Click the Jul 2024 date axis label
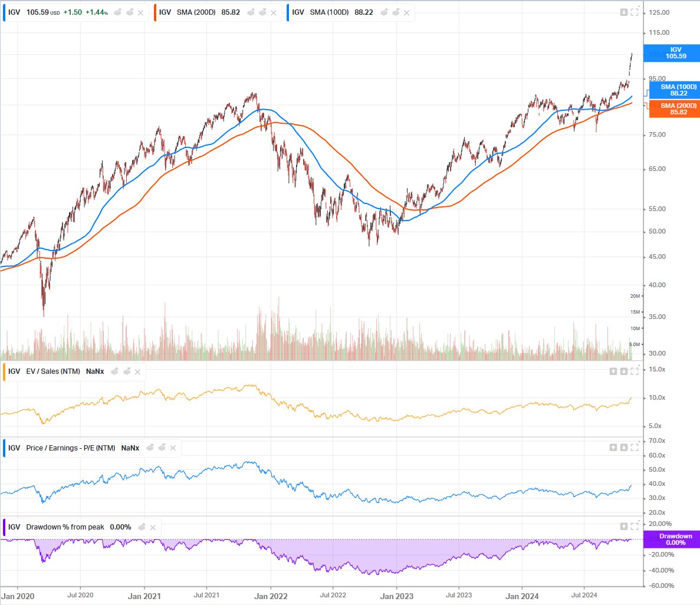 pyautogui.click(x=584, y=595)
